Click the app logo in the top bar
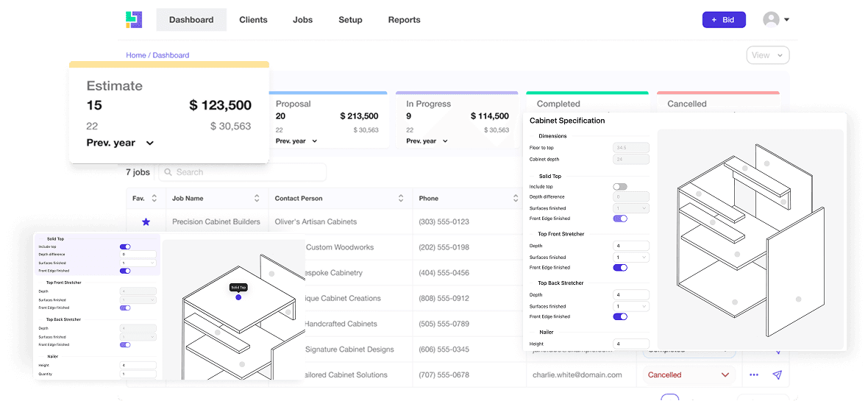 (x=134, y=20)
